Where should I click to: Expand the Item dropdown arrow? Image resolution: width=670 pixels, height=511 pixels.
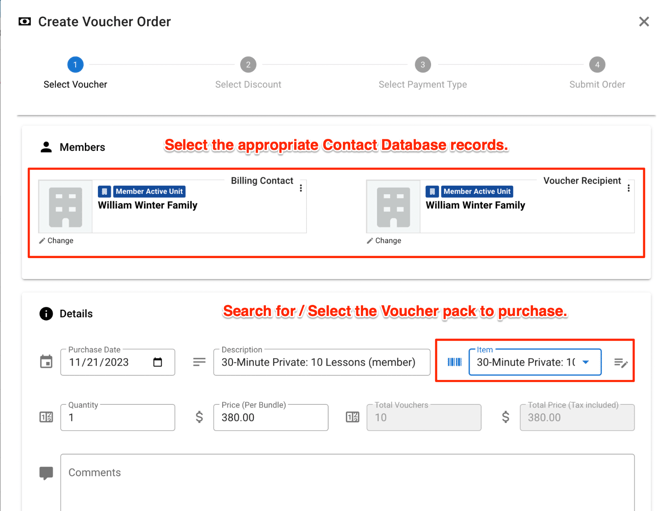586,362
